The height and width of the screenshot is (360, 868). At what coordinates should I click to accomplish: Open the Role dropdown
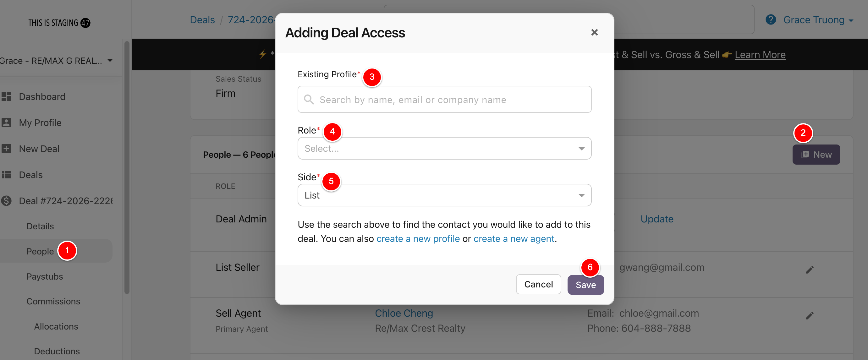click(444, 149)
